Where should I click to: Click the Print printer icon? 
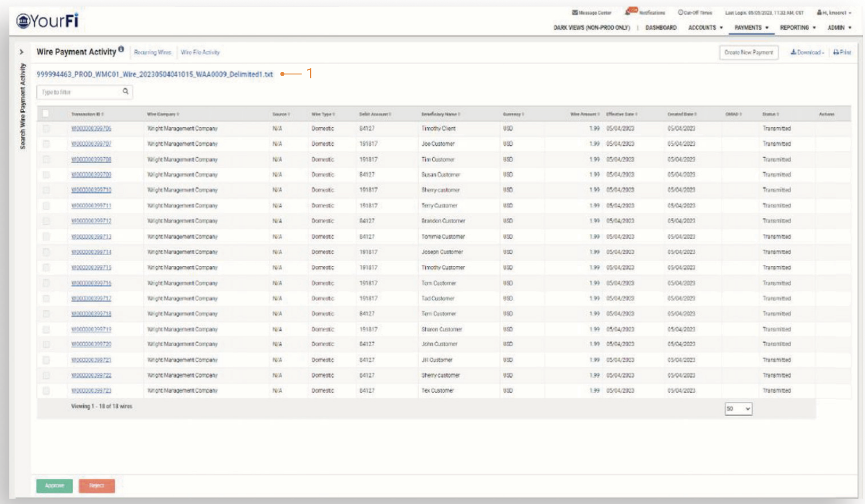[x=836, y=52]
